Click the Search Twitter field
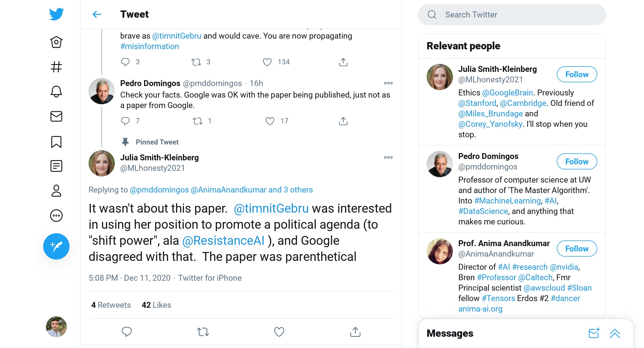This screenshot has width=644, height=348. pyautogui.click(x=512, y=14)
